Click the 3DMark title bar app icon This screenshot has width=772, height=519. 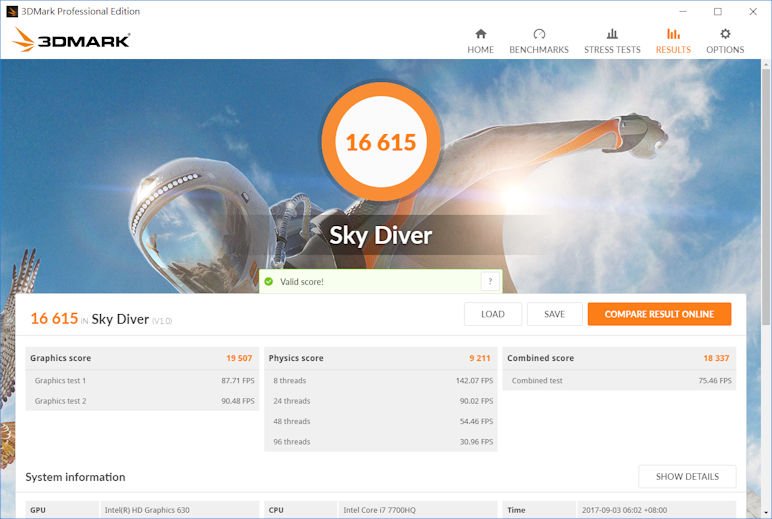point(11,11)
